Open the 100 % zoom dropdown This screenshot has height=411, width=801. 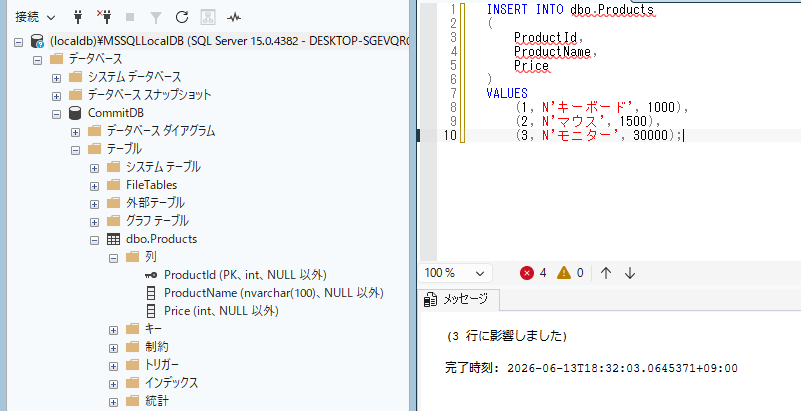click(x=456, y=273)
